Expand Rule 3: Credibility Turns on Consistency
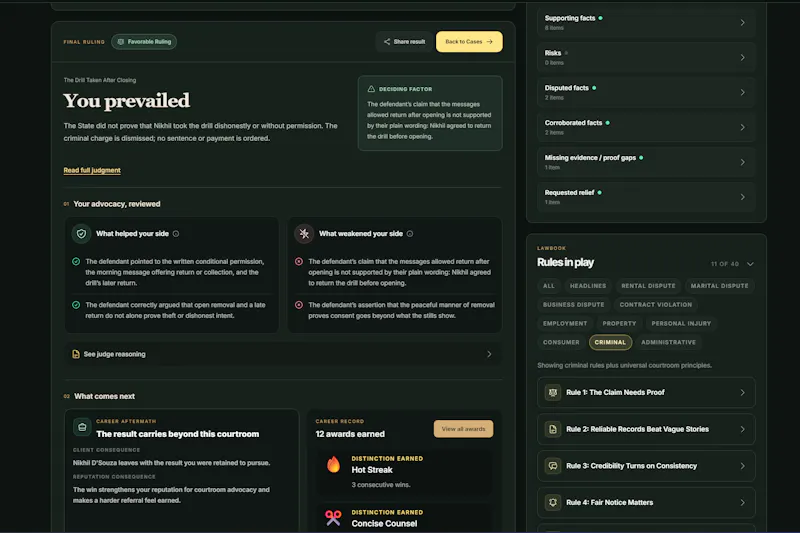800x533 pixels. coord(646,466)
